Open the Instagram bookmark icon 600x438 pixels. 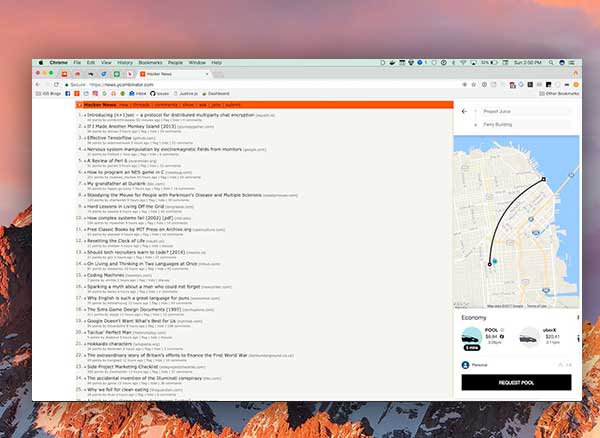pyautogui.click(x=95, y=93)
